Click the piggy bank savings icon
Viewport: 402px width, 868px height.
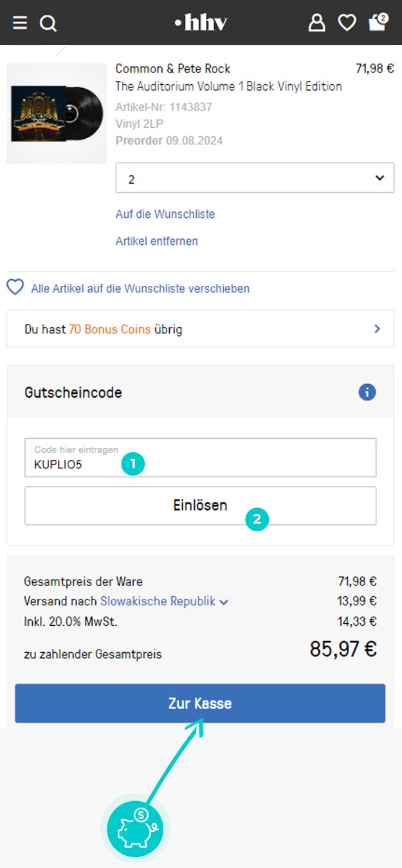click(134, 828)
